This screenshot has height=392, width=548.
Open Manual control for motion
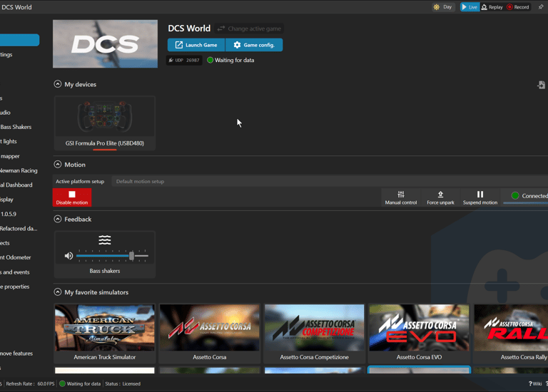(x=401, y=197)
